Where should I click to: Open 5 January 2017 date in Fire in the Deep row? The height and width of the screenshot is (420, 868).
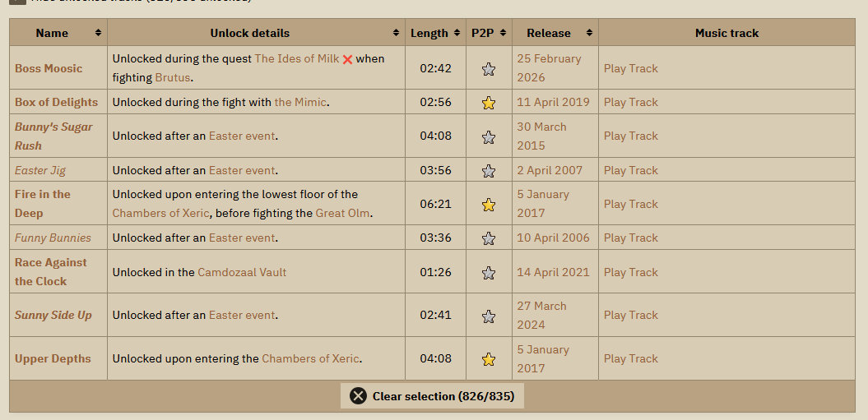[543, 204]
